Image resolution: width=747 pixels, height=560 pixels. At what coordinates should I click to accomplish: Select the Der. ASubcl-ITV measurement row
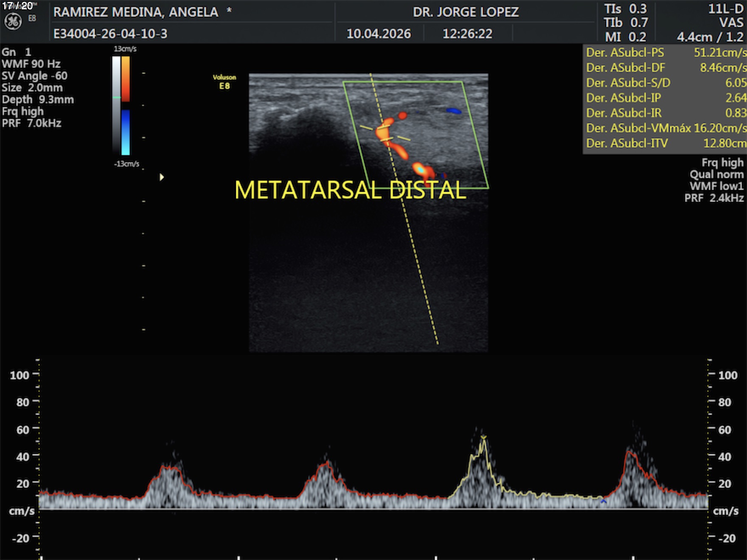665,143
